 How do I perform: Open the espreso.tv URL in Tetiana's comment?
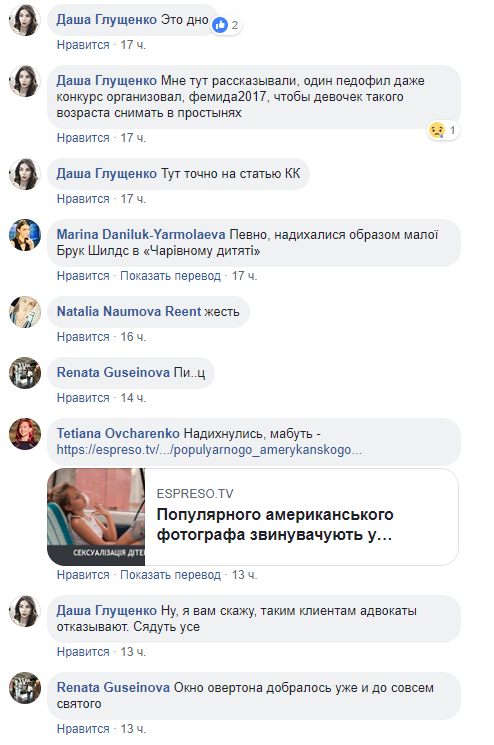coord(209,449)
